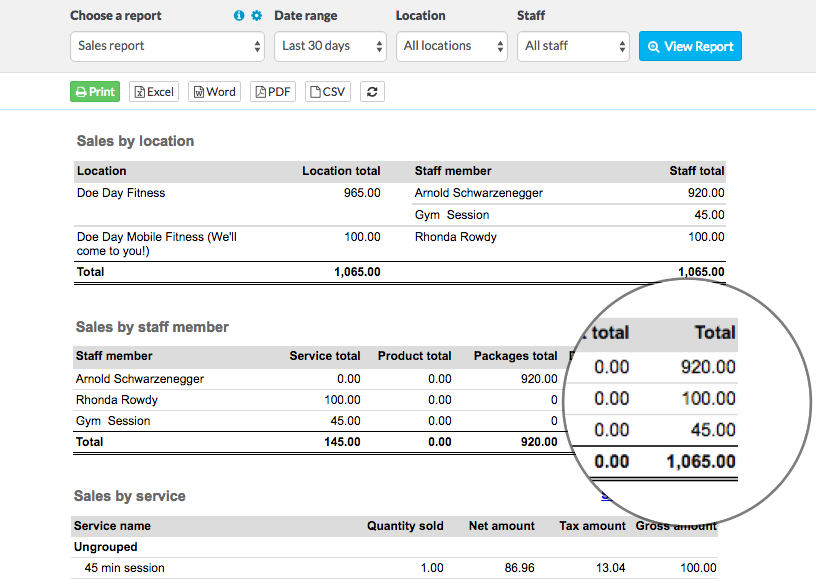Click the Service total column header
Image resolution: width=816 pixels, height=581 pixels.
point(324,356)
